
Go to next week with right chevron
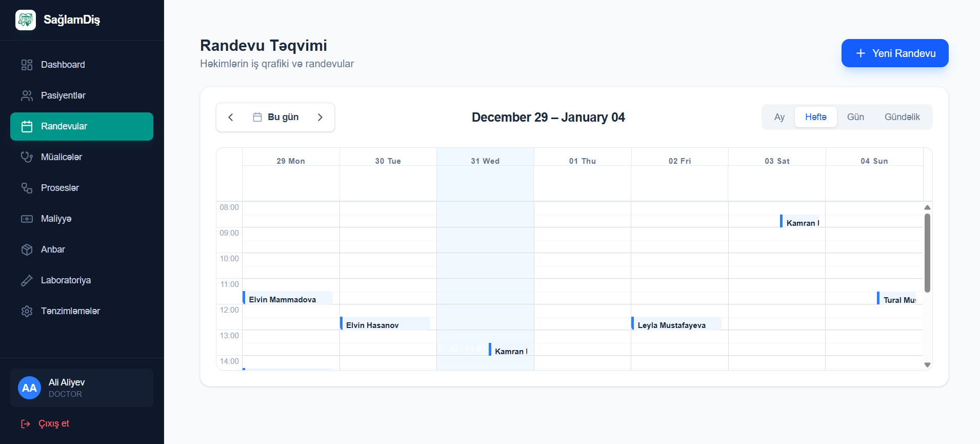coord(320,118)
